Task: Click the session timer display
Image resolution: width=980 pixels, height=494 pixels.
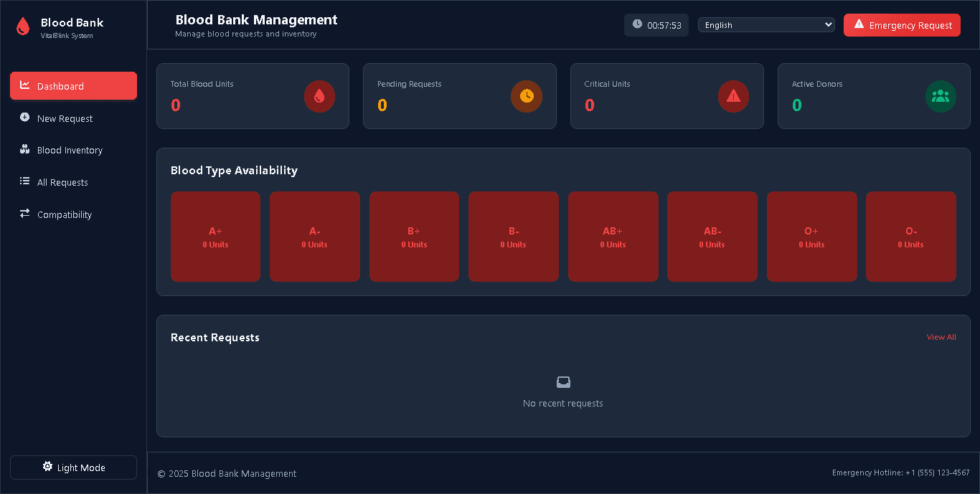Action: tap(656, 24)
